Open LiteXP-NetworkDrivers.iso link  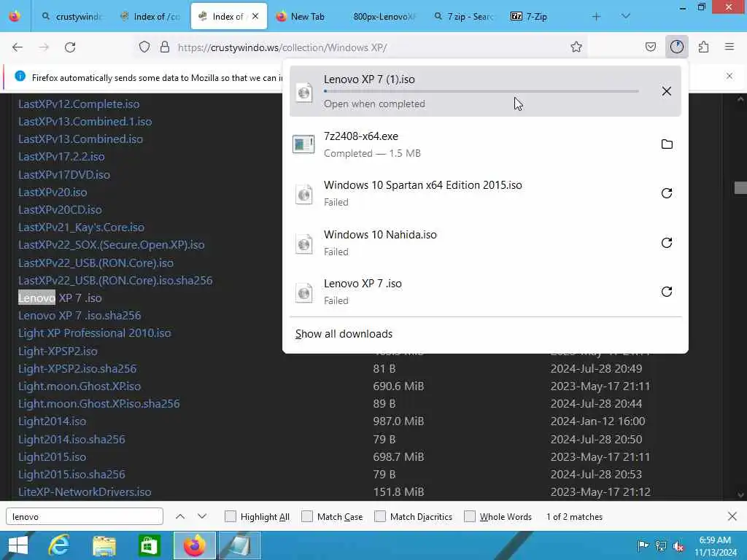coord(85,492)
